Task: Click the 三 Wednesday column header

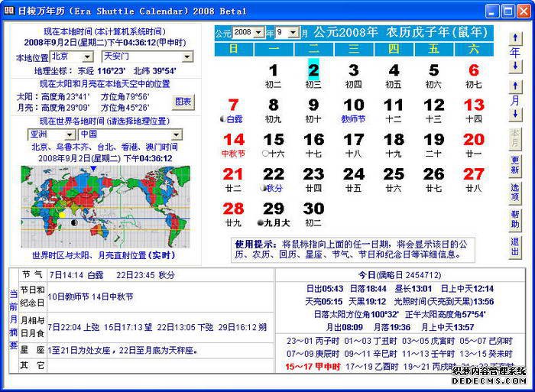Action: pos(354,49)
